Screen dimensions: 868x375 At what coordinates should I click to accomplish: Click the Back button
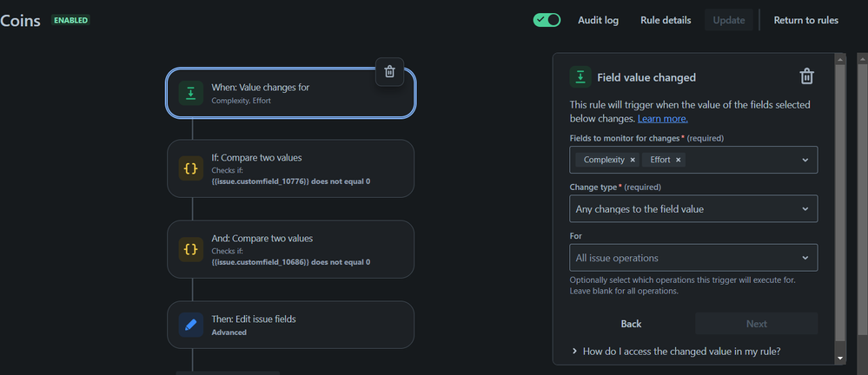click(x=631, y=324)
